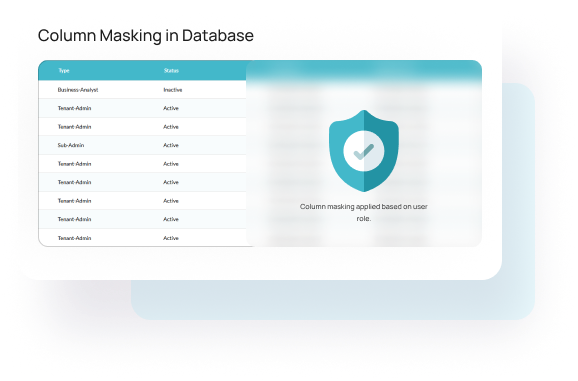This screenshot has width=578, height=381.
Task: Click the Column Masking in Database heading
Action: pyautogui.click(x=146, y=36)
